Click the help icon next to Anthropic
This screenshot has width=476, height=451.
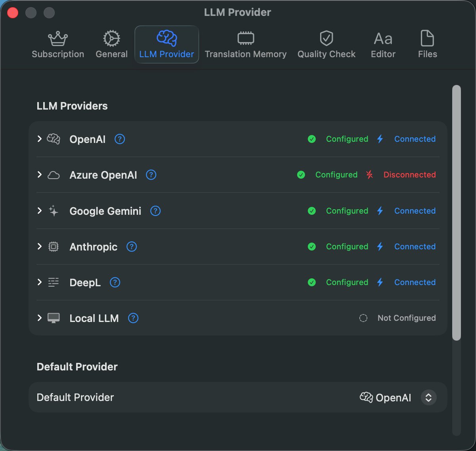tap(132, 247)
